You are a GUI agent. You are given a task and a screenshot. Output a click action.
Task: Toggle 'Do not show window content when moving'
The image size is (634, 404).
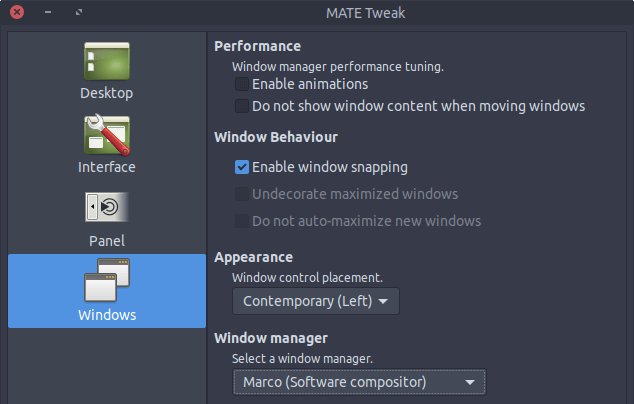click(242, 105)
